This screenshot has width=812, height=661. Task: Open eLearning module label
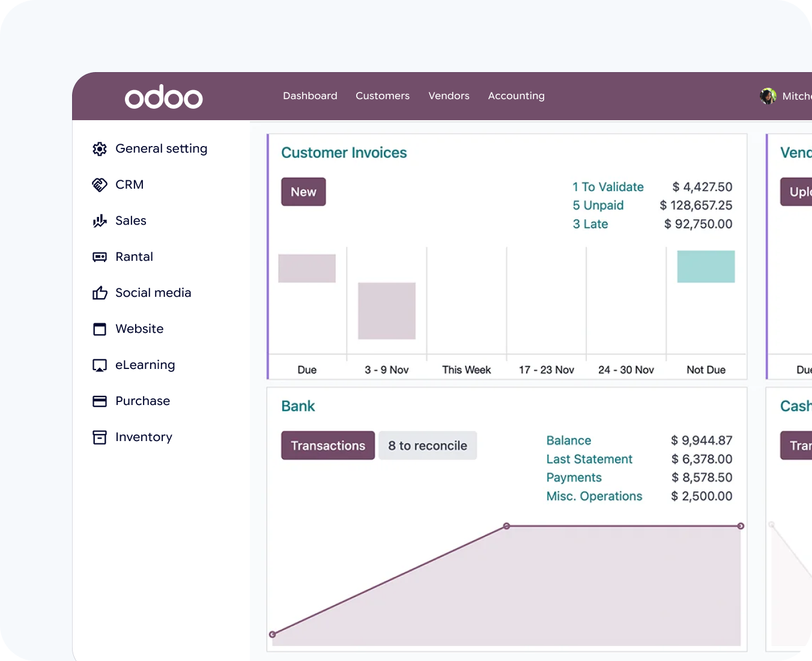[145, 365]
